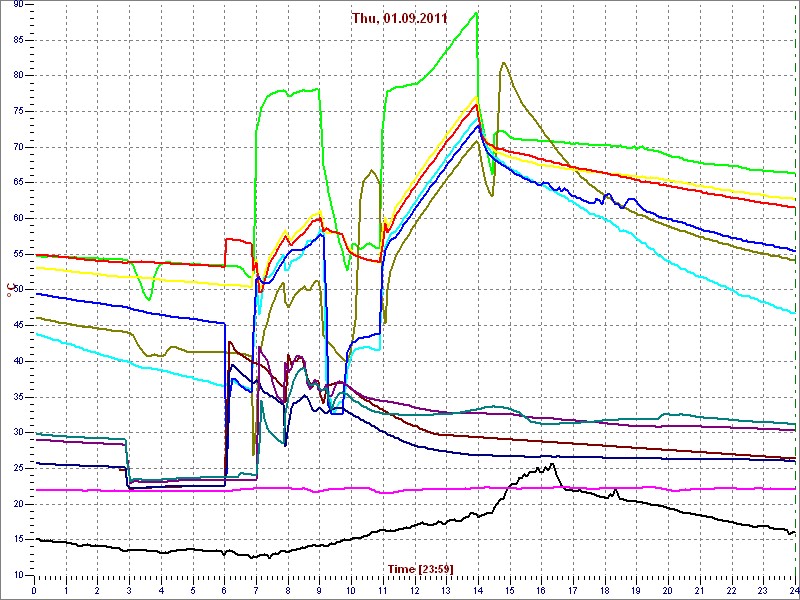Click hour 11 label on time axis
This screenshot has height=600, width=800.
(382, 589)
